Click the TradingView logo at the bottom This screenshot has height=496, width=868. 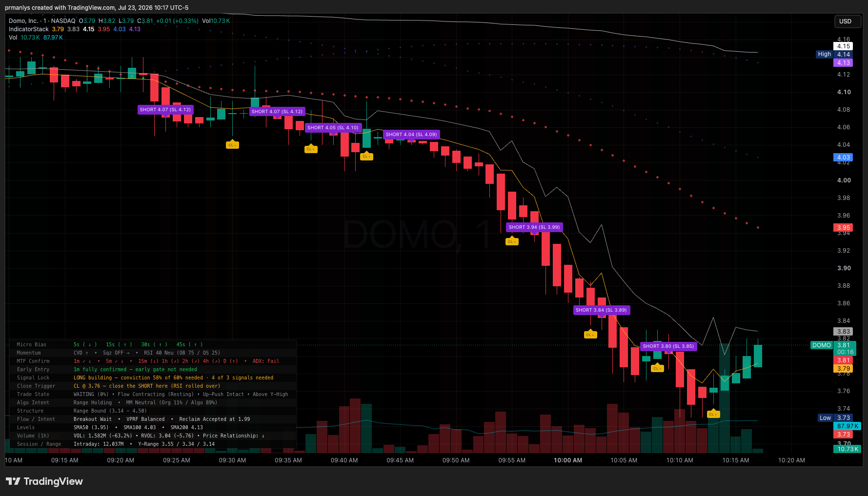click(44, 481)
